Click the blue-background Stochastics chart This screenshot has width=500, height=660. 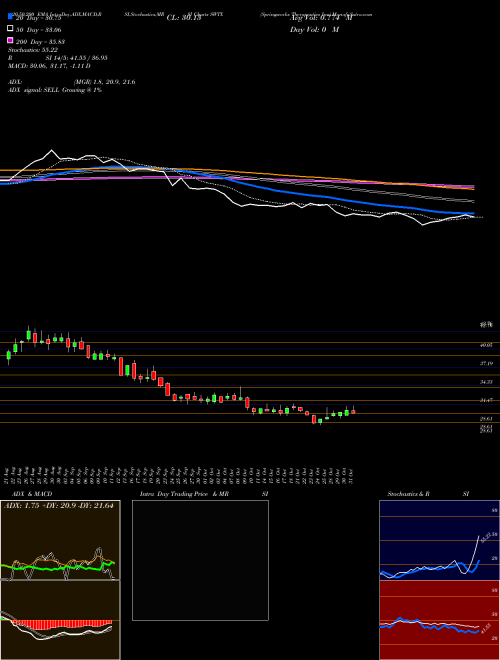click(x=439, y=540)
